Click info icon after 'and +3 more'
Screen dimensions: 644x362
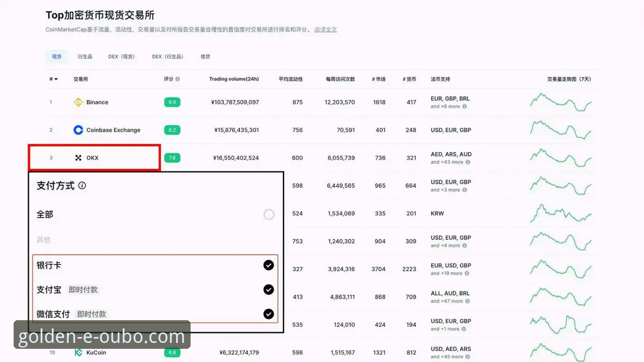click(464, 190)
